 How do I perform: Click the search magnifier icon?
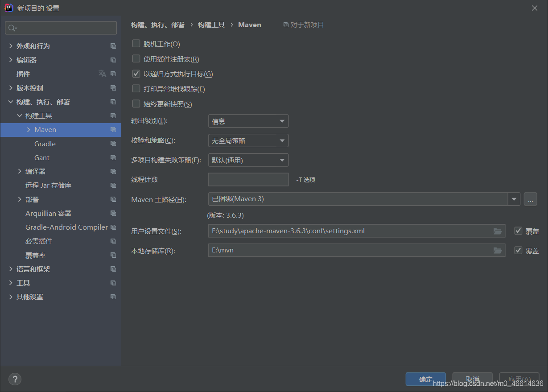click(12, 28)
